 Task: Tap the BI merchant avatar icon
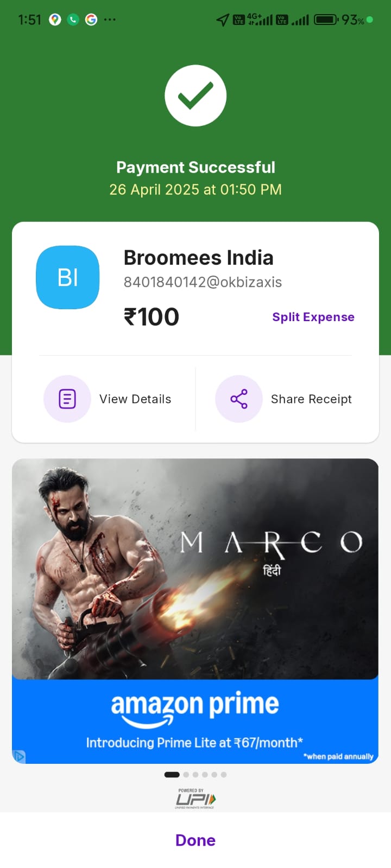(x=68, y=277)
